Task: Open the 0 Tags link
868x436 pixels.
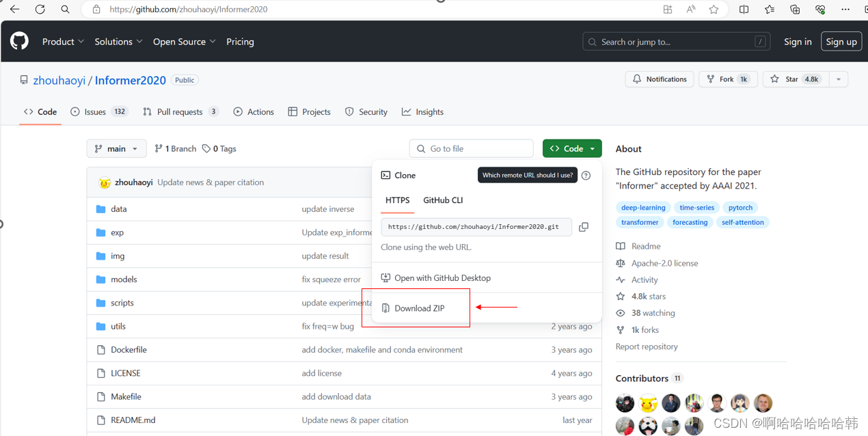Action: [x=219, y=148]
